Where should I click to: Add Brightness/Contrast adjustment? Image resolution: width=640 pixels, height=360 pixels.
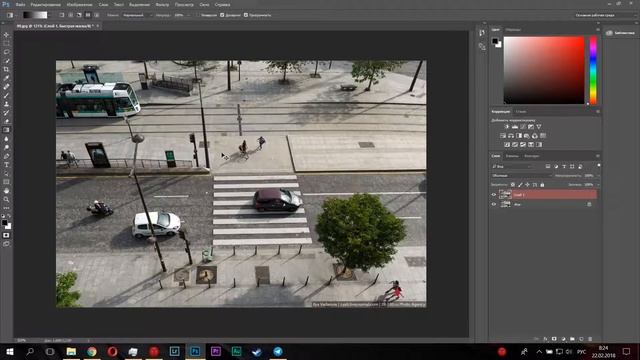pos(507,127)
